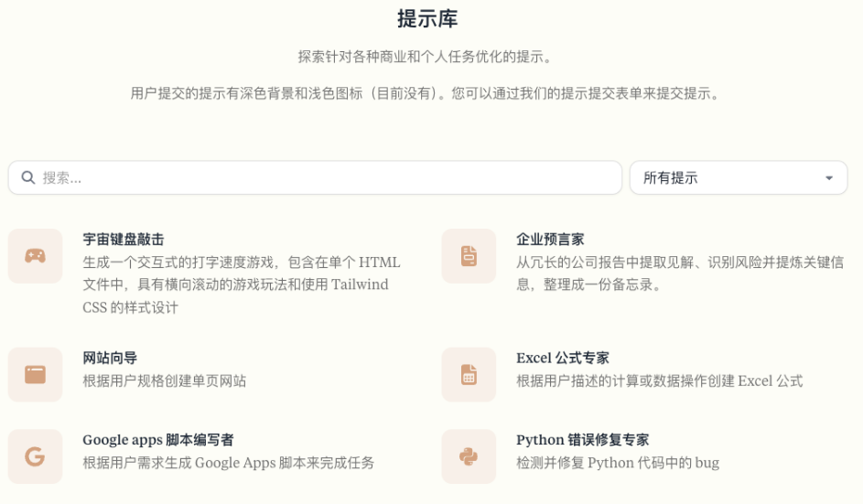Open the 企业预言家 prompt title

point(550,240)
